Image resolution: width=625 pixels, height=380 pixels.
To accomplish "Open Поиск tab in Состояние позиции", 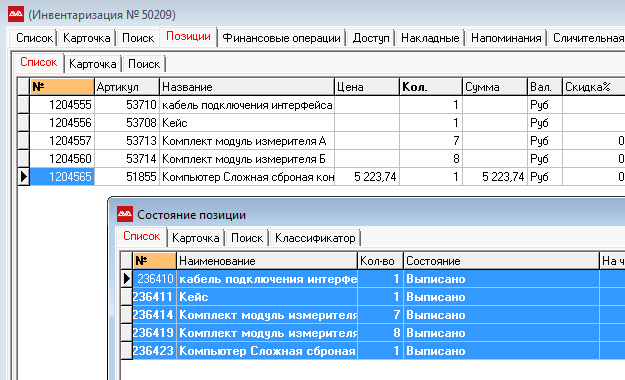I will (247, 238).
